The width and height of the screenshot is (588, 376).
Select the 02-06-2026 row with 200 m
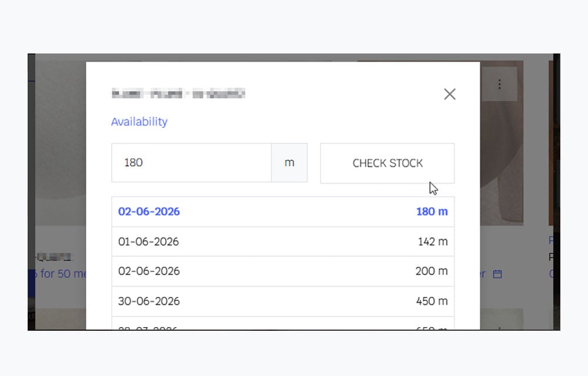coord(283,271)
